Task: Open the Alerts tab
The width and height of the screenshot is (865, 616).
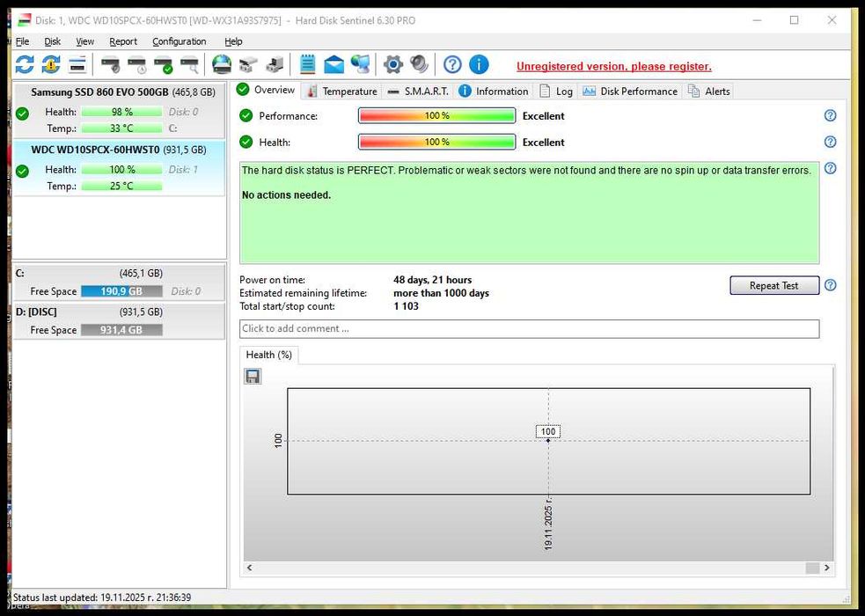Action: tap(709, 92)
